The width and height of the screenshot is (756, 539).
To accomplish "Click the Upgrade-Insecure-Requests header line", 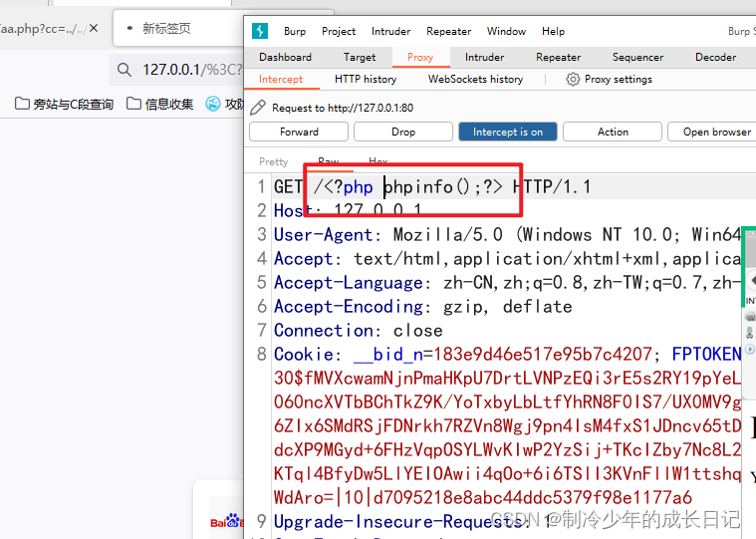I will click(412, 522).
